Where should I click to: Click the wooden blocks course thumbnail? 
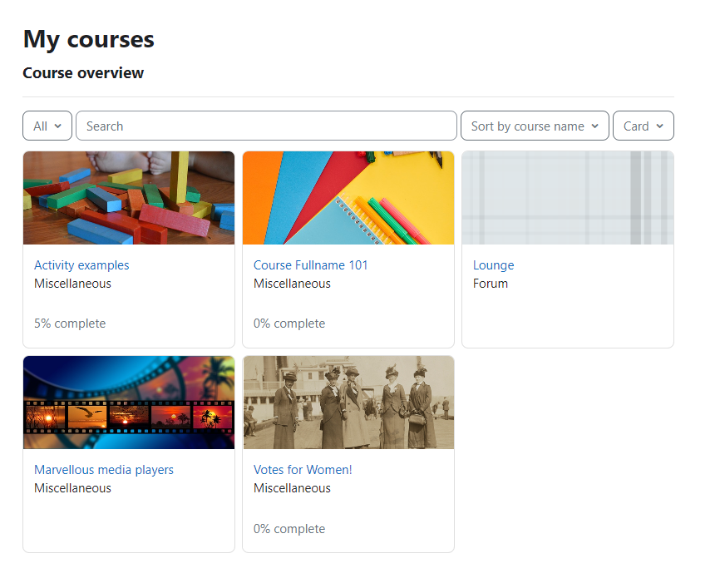(129, 198)
